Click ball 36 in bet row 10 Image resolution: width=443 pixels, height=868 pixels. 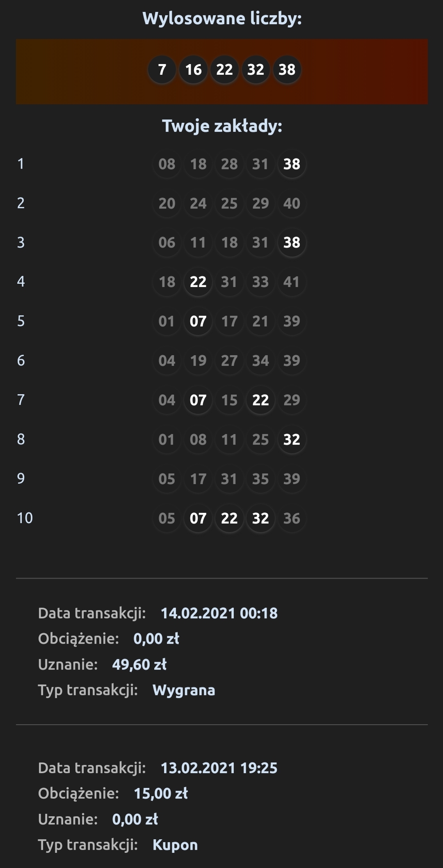pyautogui.click(x=292, y=519)
